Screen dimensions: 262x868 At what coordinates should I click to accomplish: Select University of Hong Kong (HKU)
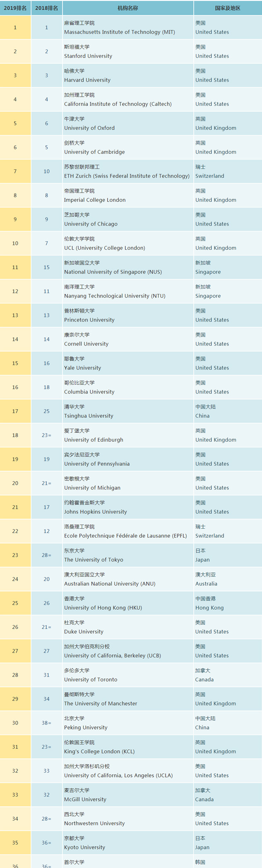pyautogui.click(x=103, y=608)
